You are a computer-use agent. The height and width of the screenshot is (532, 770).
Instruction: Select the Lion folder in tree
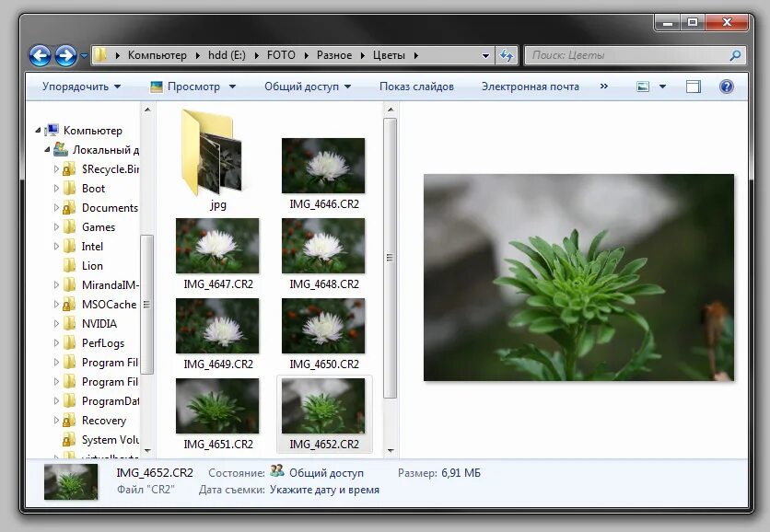click(92, 265)
